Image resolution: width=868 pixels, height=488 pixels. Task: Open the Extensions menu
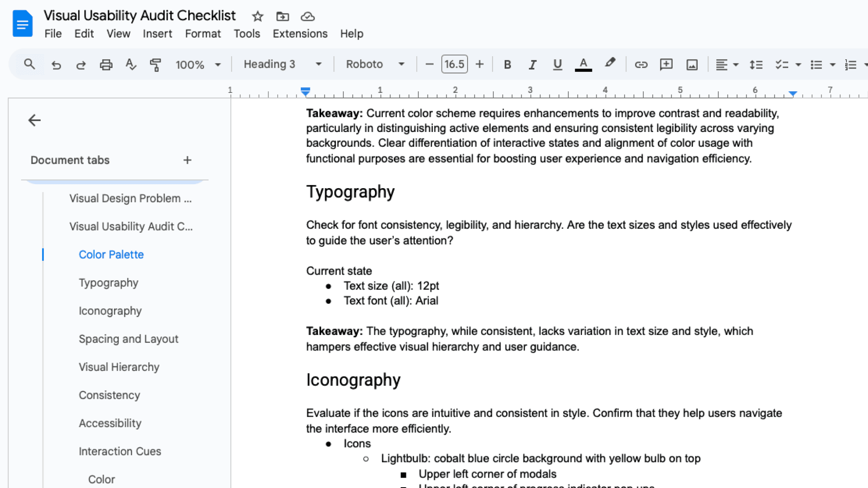(300, 34)
